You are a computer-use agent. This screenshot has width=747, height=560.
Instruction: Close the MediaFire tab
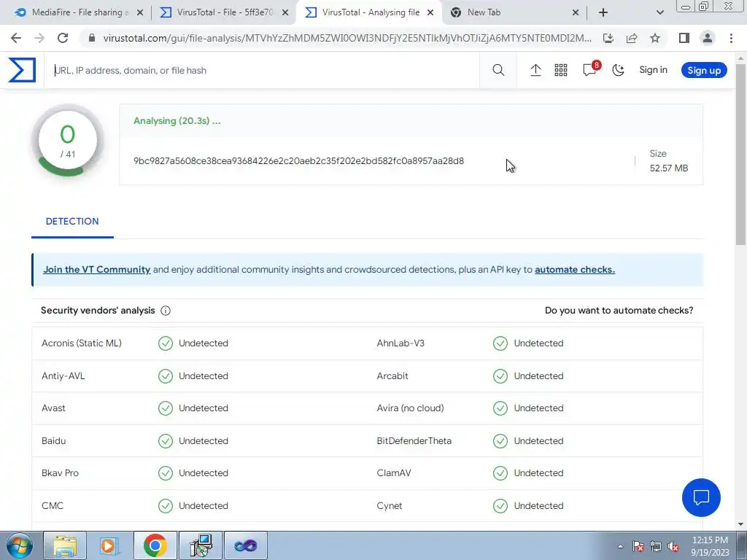pyautogui.click(x=140, y=13)
